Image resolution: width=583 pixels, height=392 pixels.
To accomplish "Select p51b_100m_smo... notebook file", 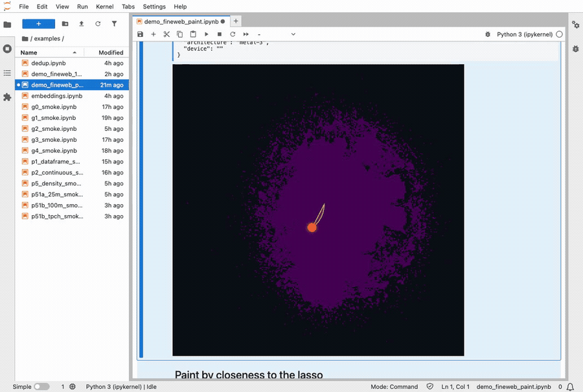I will [72, 205].
